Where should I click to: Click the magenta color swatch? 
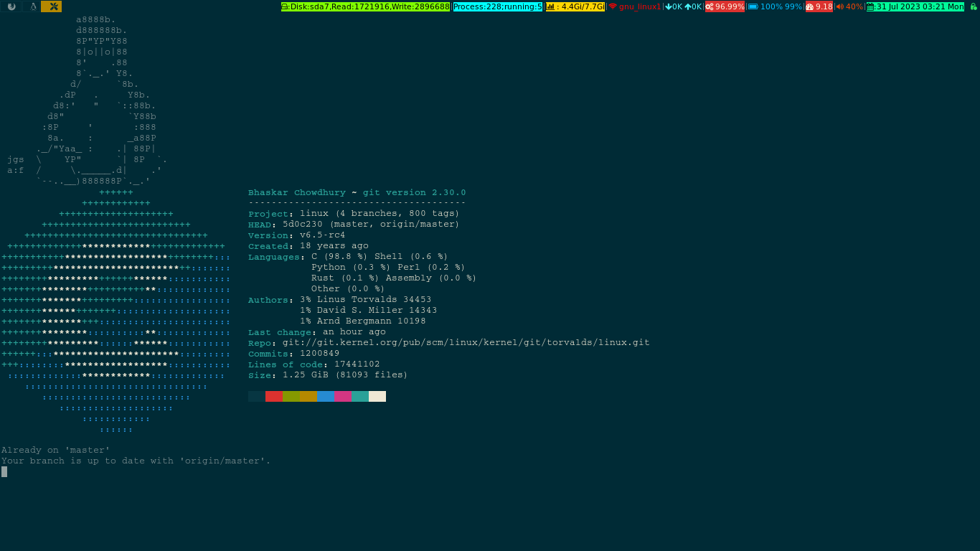343,396
